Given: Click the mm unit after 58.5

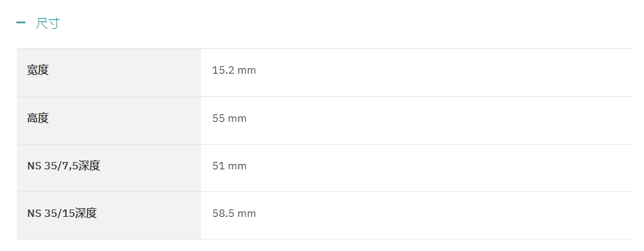Looking at the screenshot, I should point(247,214).
